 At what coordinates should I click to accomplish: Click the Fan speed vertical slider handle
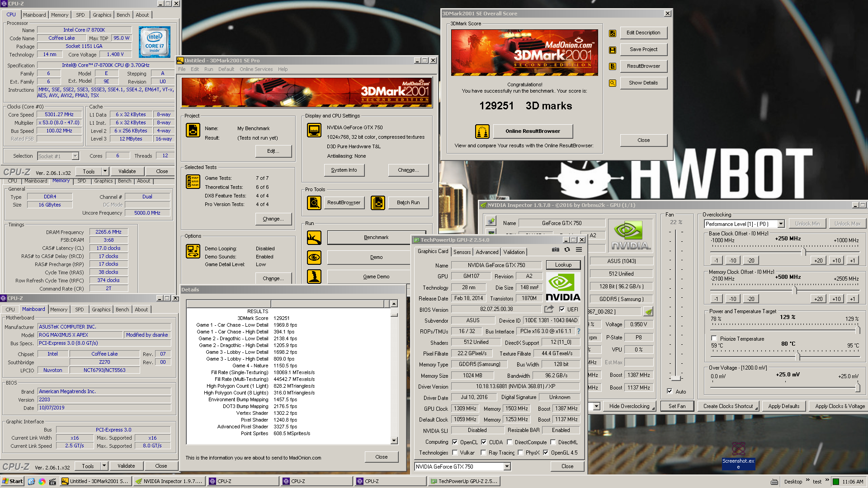tap(675, 378)
